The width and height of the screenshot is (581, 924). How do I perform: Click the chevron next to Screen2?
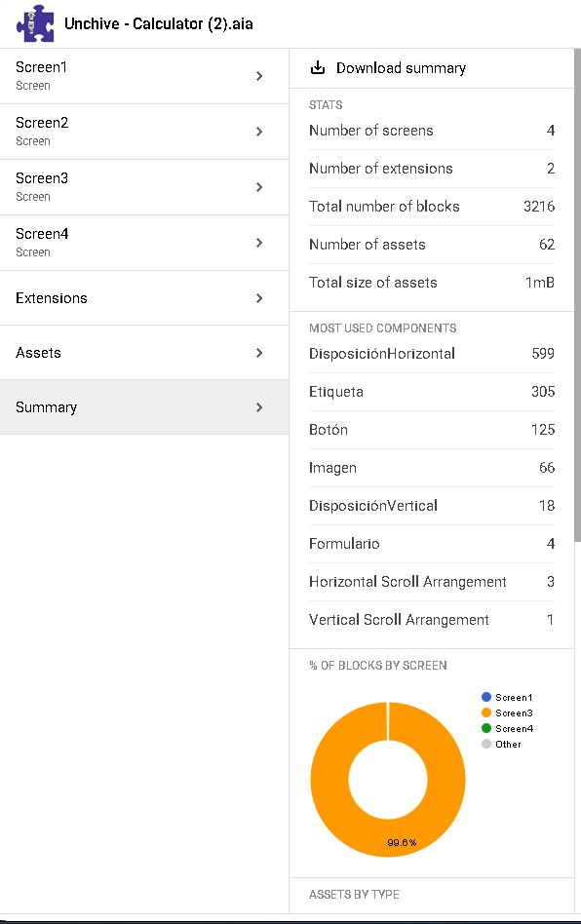[259, 131]
